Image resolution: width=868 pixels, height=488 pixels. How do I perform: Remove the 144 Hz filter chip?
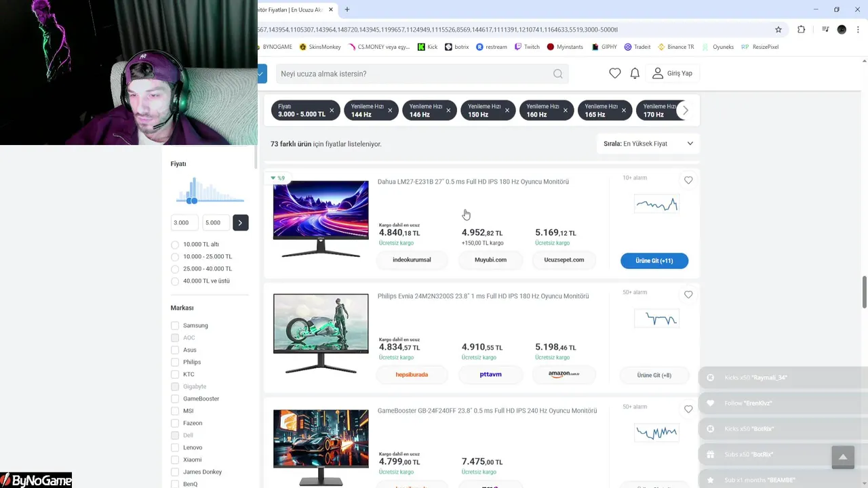click(390, 110)
